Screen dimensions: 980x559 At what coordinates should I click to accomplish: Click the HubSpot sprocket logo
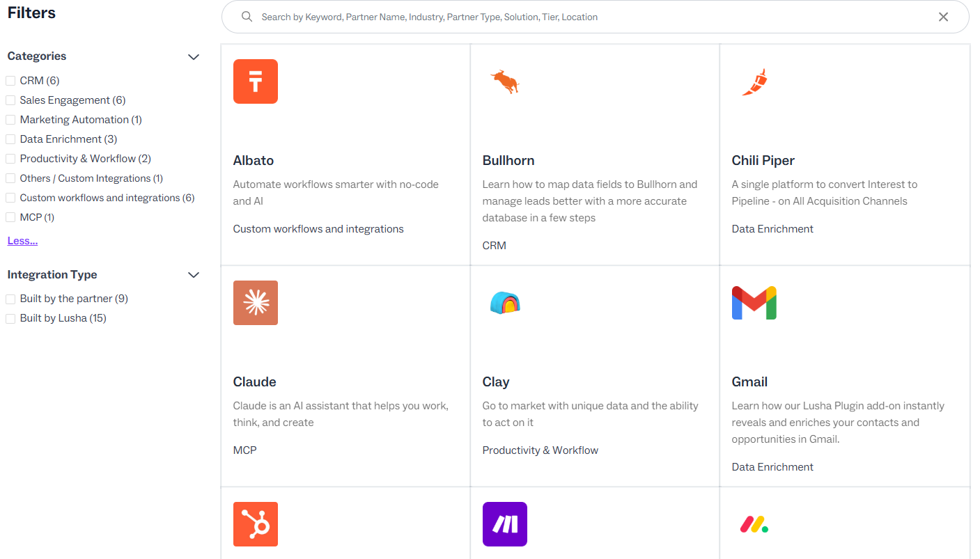256,524
